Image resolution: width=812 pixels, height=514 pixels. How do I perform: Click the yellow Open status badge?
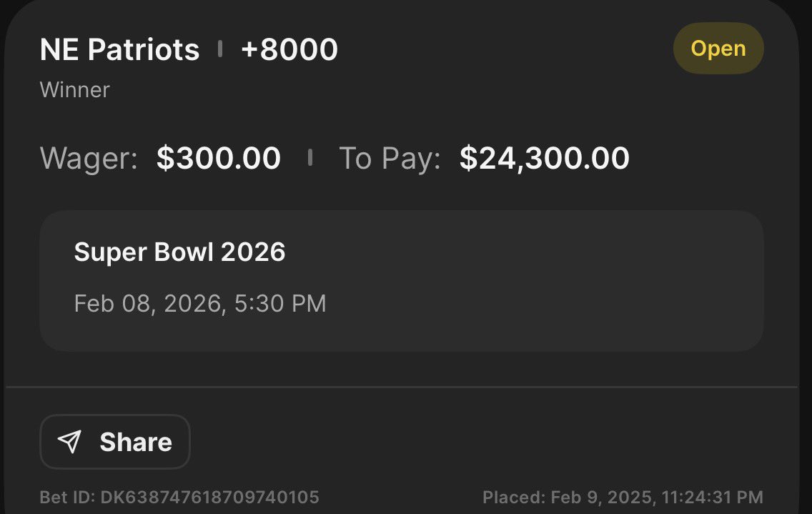[718, 49]
